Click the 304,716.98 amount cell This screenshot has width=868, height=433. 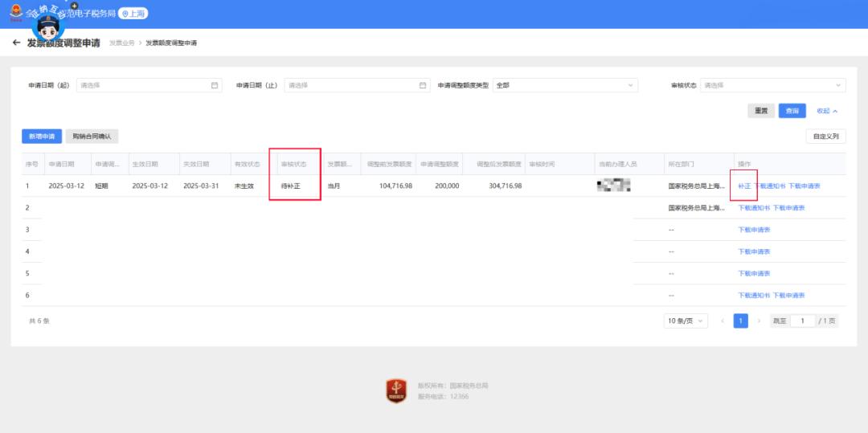(x=505, y=186)
